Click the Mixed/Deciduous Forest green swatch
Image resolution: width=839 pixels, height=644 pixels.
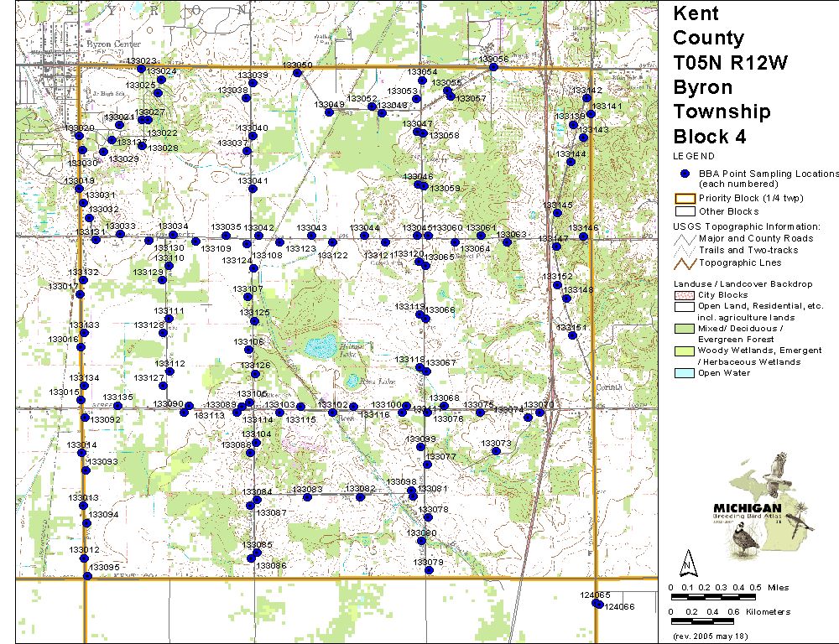[x=685, y=328]
